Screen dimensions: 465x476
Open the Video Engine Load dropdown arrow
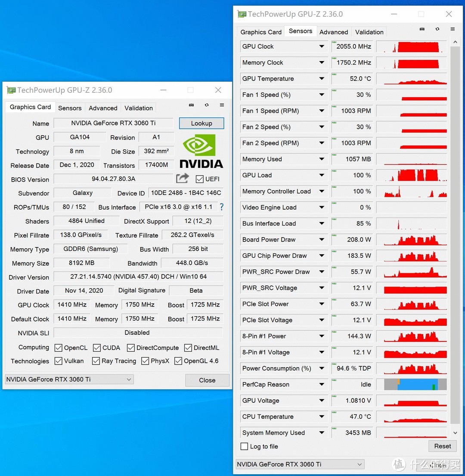(322, 207)
